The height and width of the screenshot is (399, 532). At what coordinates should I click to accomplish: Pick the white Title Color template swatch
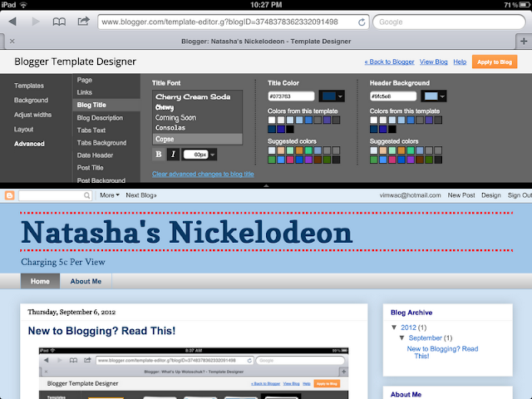(x=272, y=120)
